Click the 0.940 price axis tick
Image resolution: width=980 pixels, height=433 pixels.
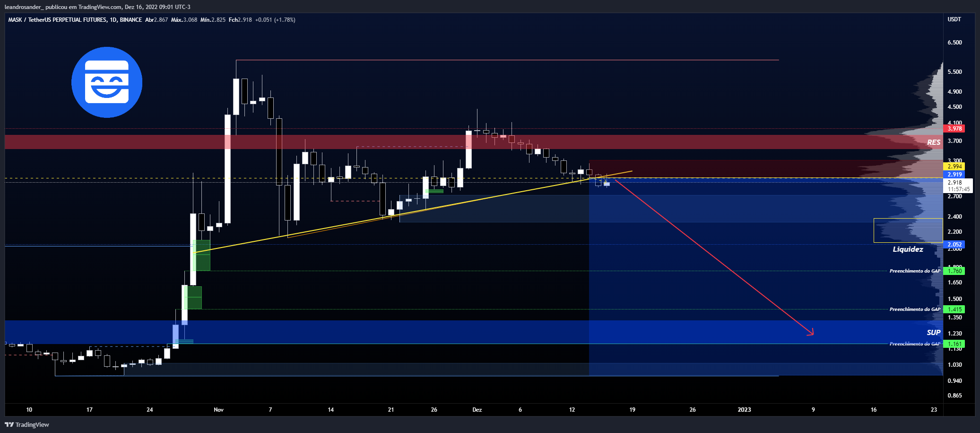coord(954,381)
